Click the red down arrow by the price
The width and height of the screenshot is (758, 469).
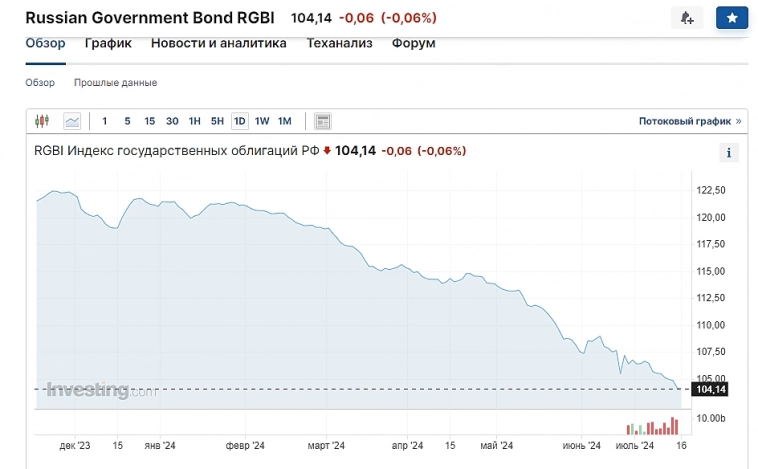[327, 151]
